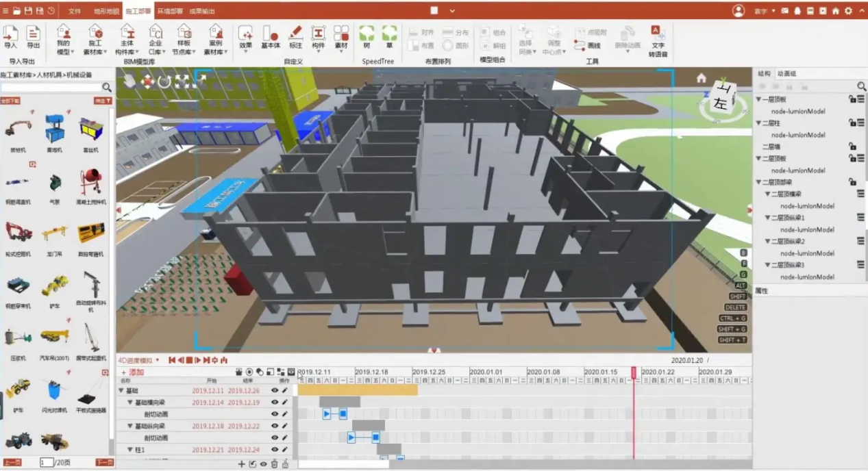Image resolution: width=868 pixels, height=471 pixels.
Task: Toggle the eye visibility icon on the 基础 task row
Action: click(x=275, y=392)
